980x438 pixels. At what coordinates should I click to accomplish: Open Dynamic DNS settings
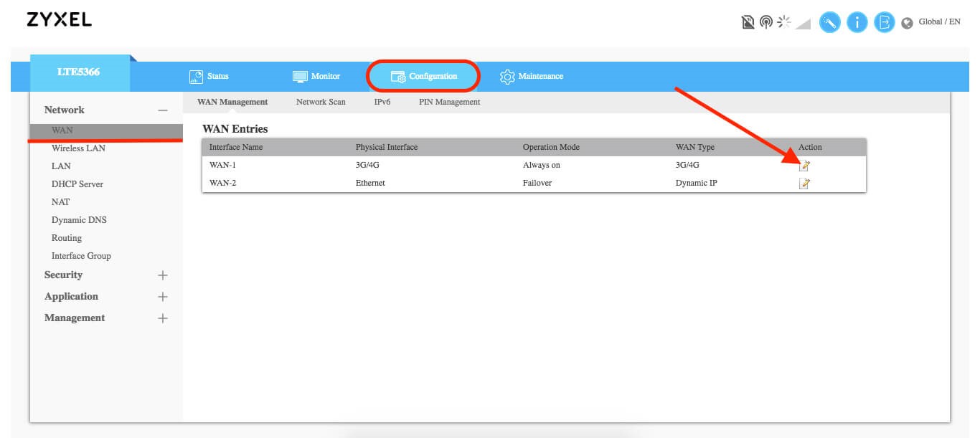pos(79,220)
